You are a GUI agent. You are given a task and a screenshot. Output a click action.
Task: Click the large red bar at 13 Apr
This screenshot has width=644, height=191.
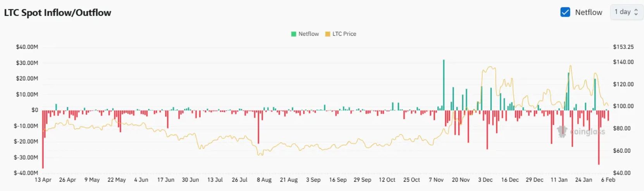point(43,139)
